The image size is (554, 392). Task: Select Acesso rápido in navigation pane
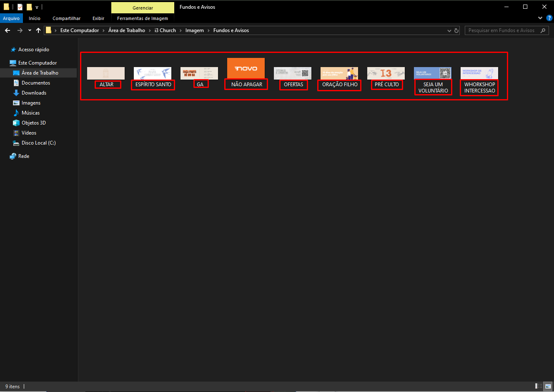pyautogui.click(x=34, y=50)
